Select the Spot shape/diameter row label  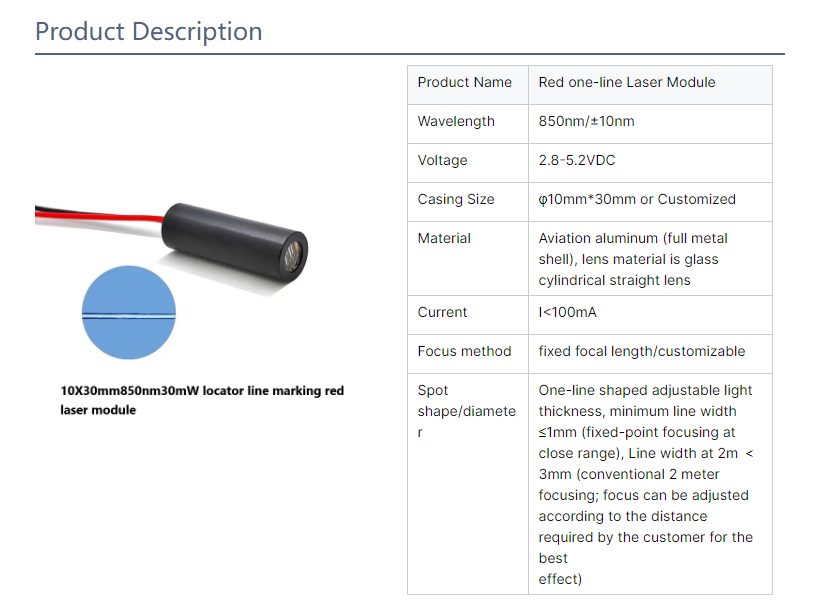pyautogui.click(x=466, y=411)
